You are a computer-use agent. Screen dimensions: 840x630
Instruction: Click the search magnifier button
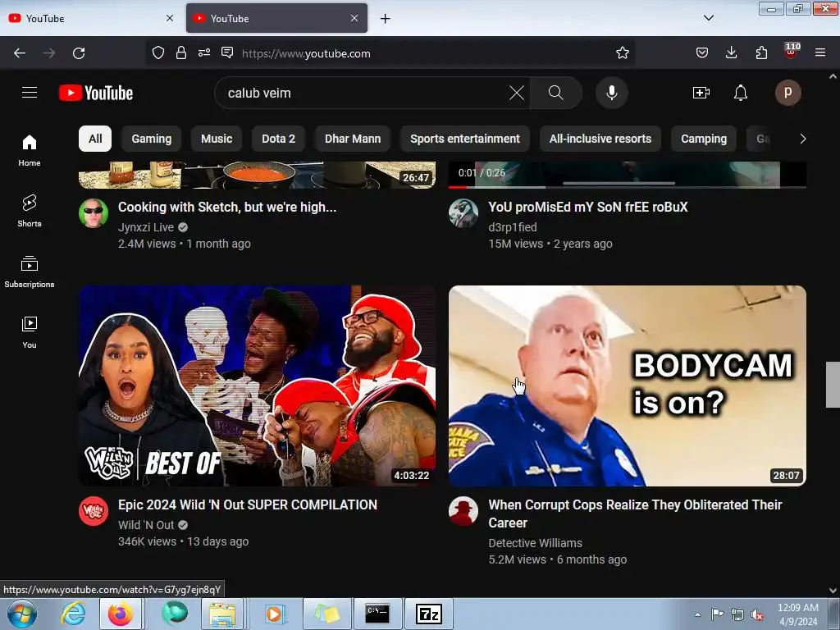click(x=555, y=93)
